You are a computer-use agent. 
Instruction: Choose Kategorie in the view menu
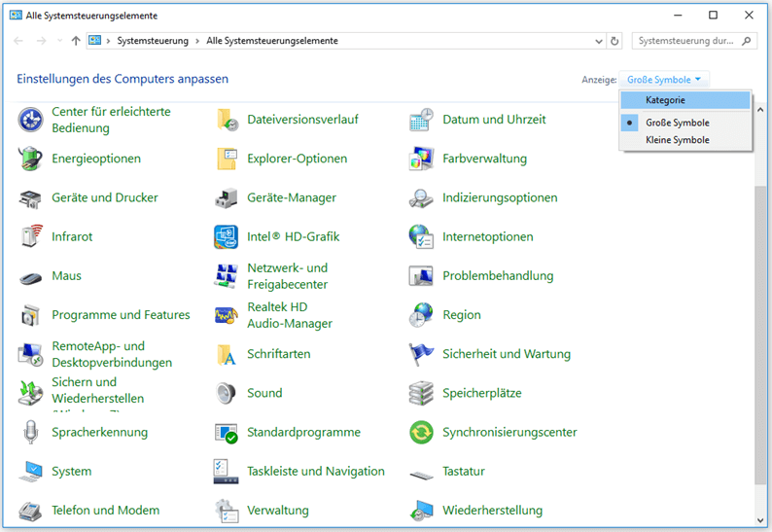click(x=665, y=100)
